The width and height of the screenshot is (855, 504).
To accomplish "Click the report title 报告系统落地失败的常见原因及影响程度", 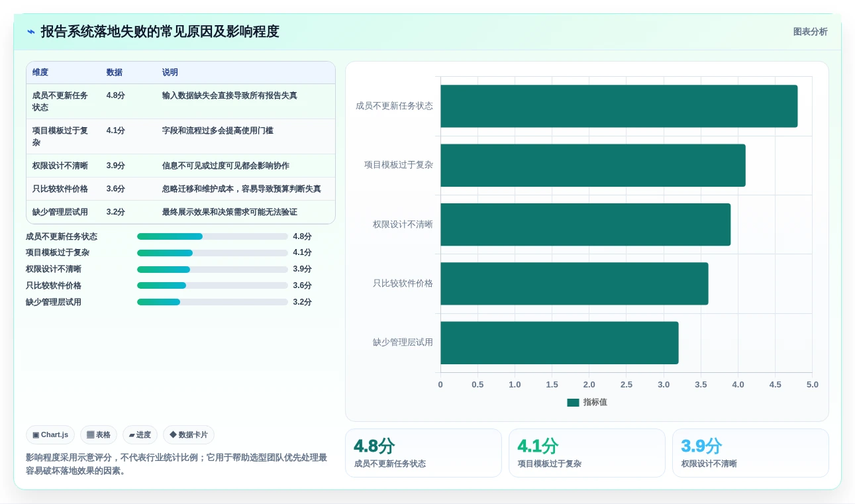I will [x=160, y=32].
